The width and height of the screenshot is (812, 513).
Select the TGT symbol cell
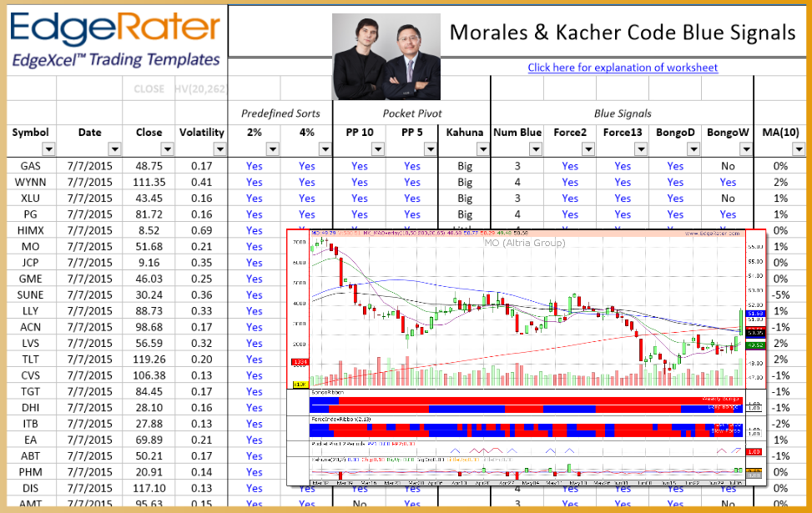coord(31,391)
